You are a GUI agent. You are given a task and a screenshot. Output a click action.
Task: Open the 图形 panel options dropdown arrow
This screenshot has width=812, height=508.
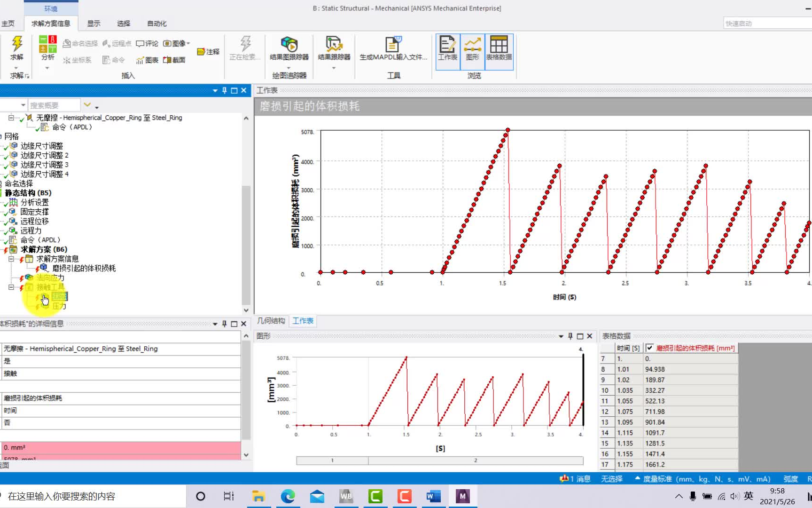pyautogui.click(x=561, y=336)
